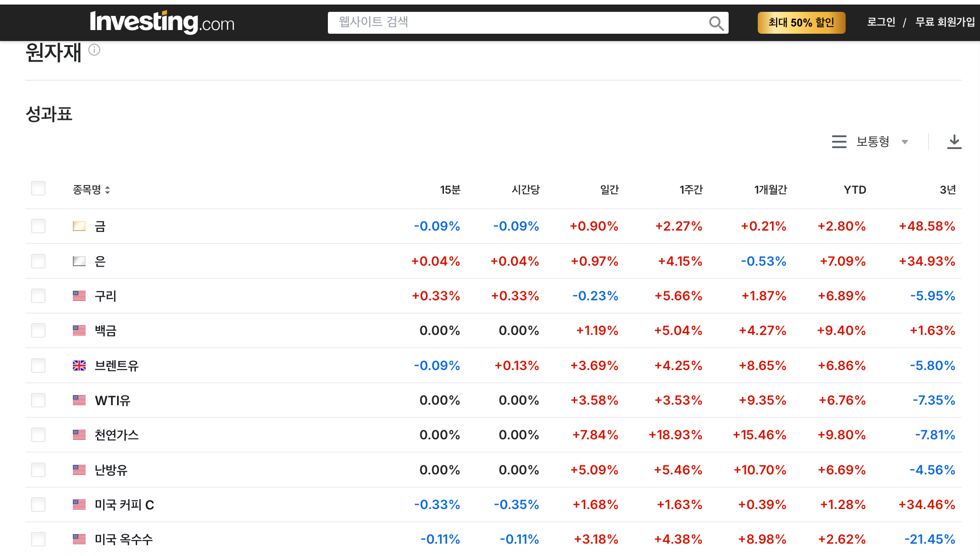980x556 pixels.
Task: Click the Investing.com logo
Action: click(162, 22)
